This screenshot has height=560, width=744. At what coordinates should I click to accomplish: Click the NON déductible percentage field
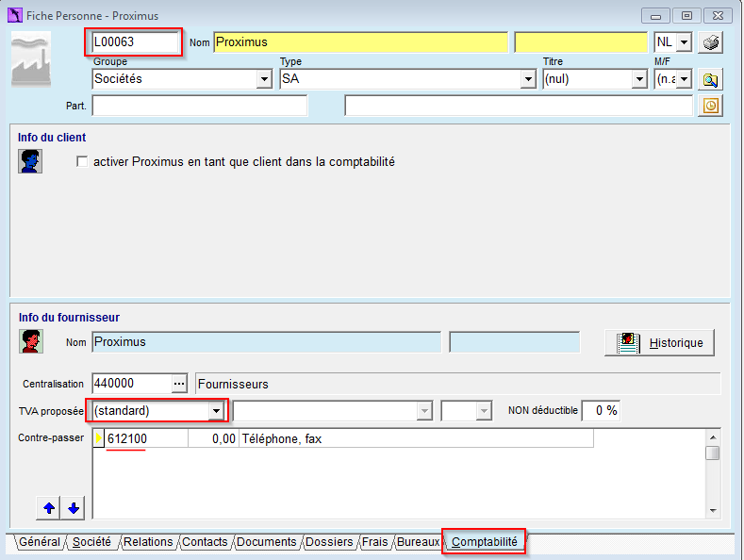pos(601,410)
